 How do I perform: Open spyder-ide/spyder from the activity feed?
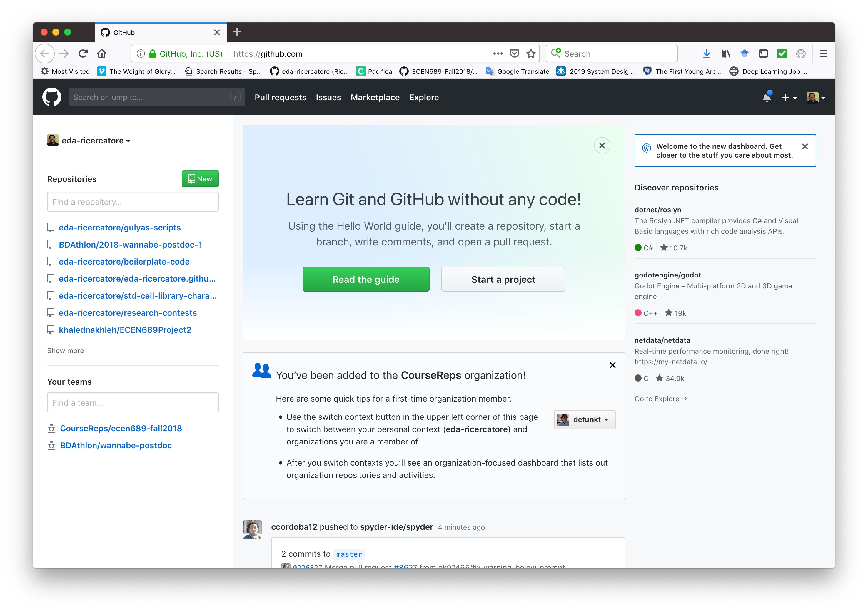(x=396, y=527)
